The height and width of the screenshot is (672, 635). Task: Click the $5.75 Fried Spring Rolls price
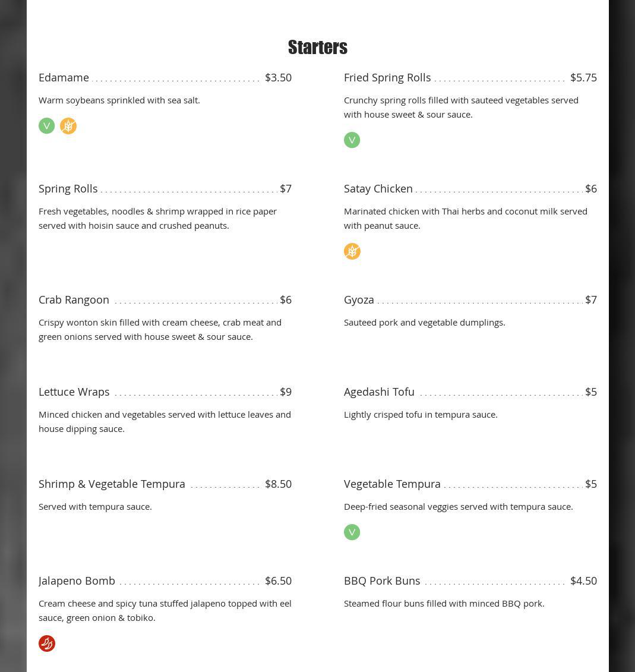tap(583, 78)
